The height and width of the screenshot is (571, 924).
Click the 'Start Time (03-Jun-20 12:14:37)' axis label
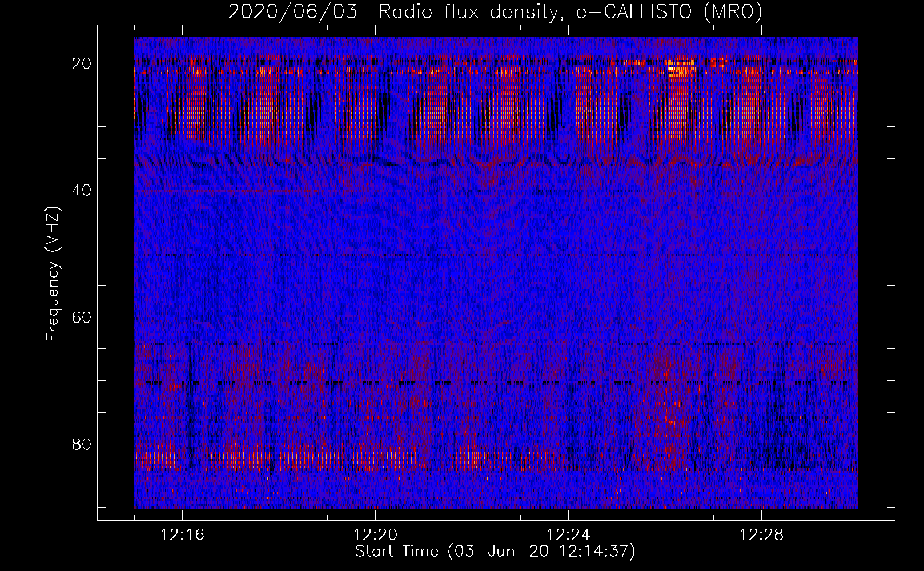pos(495,552)
